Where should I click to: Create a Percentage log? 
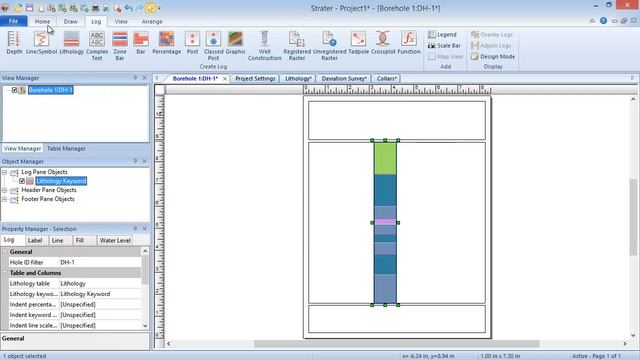click(x=167, y=42)
